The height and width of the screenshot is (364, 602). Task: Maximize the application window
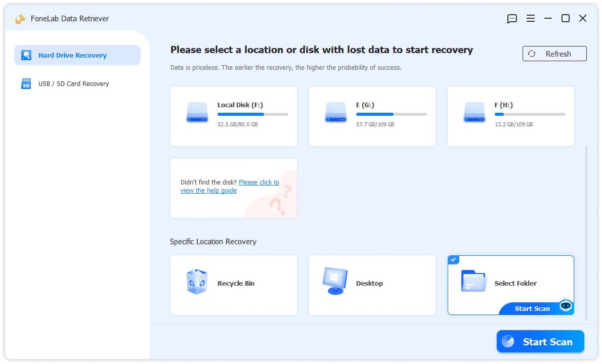[x=565, y=18]
